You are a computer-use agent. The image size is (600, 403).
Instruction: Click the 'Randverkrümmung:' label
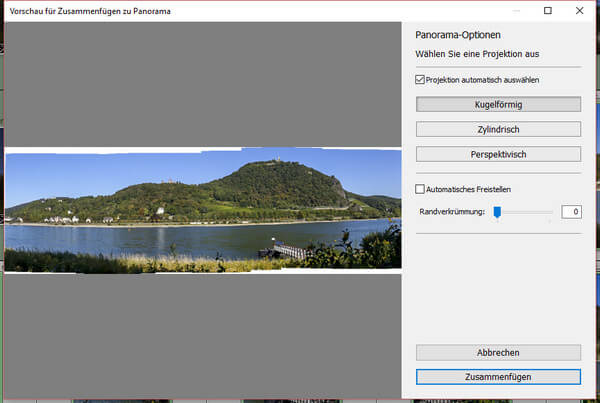coord(452,212)
